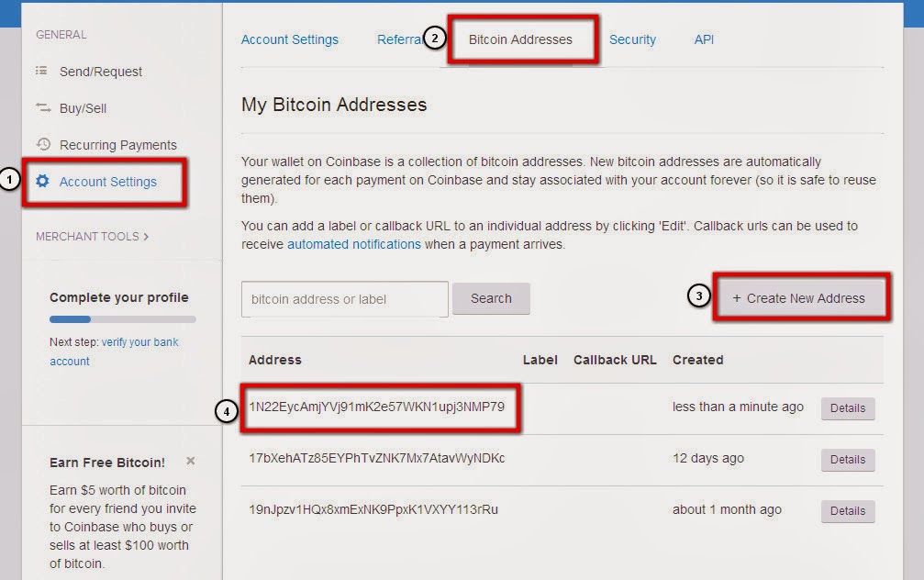Click the Create New Address button
Screen dimensions: 924x580
coord(799,298)
